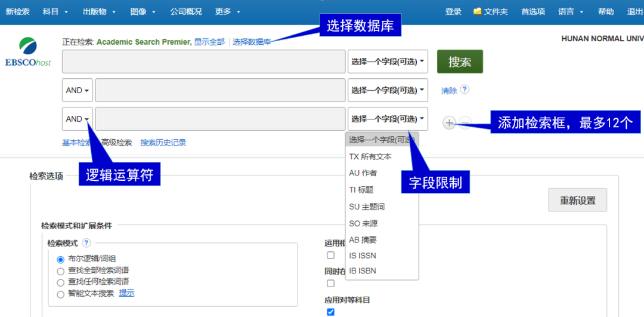Click into the first search text box

click(x=204, y=61)
